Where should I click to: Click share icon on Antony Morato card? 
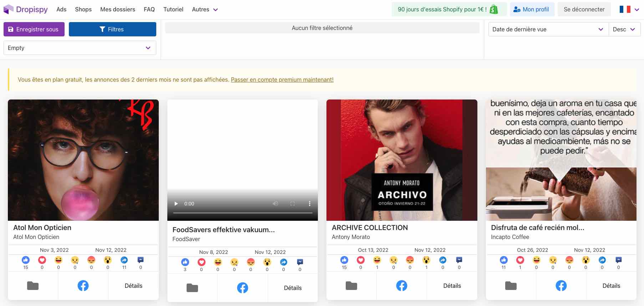coord(443,260)
